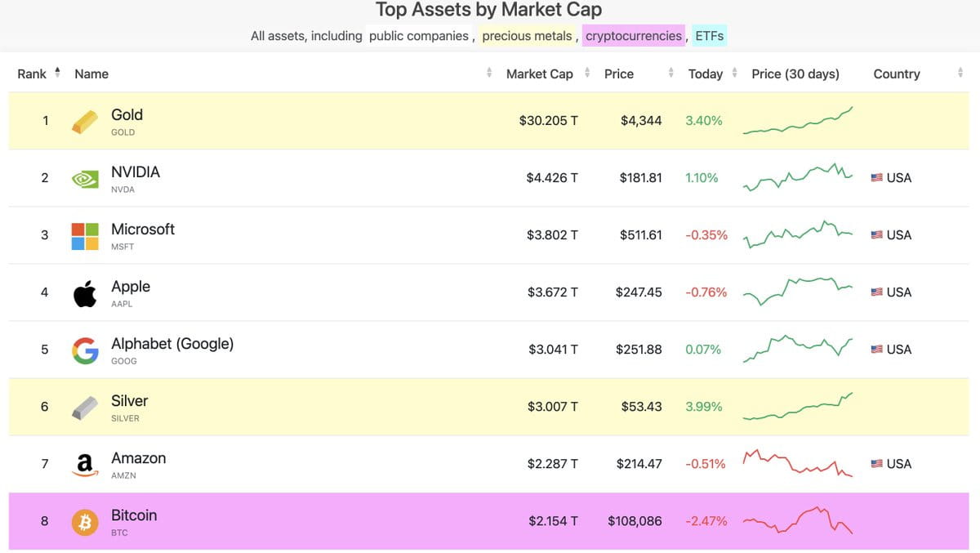Image resolution: width=980 pixels, height=553 pixels.
Task: Click the Gold bar icon
Action: (x=85, y=121)
